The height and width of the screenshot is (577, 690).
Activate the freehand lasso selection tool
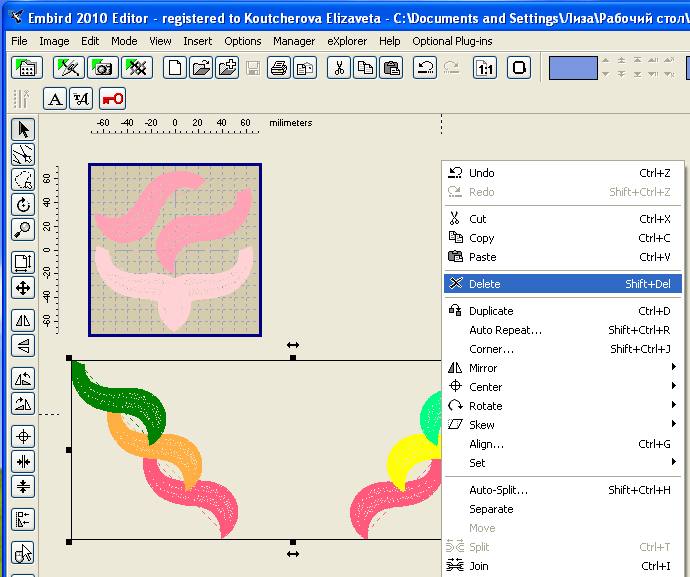pos(22,180)
